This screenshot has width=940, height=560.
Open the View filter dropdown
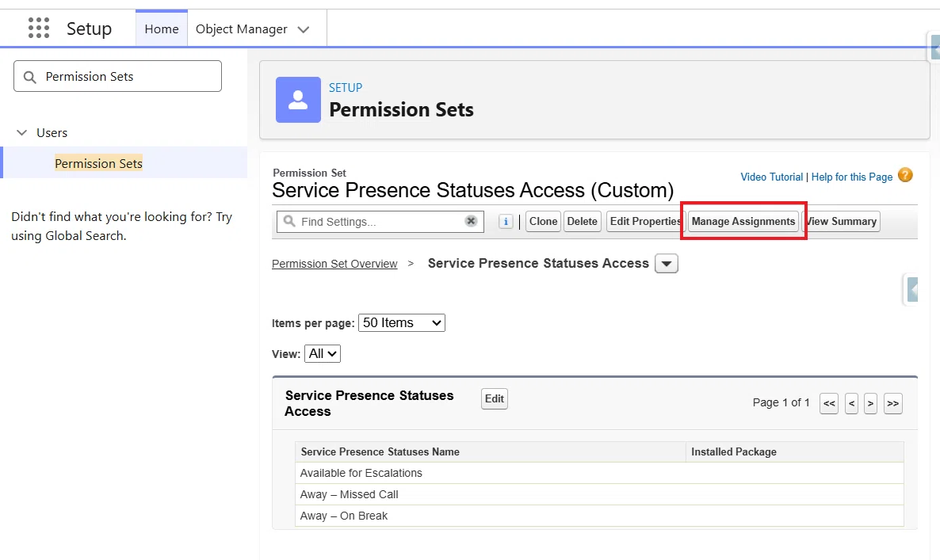(x=323, y=353)
